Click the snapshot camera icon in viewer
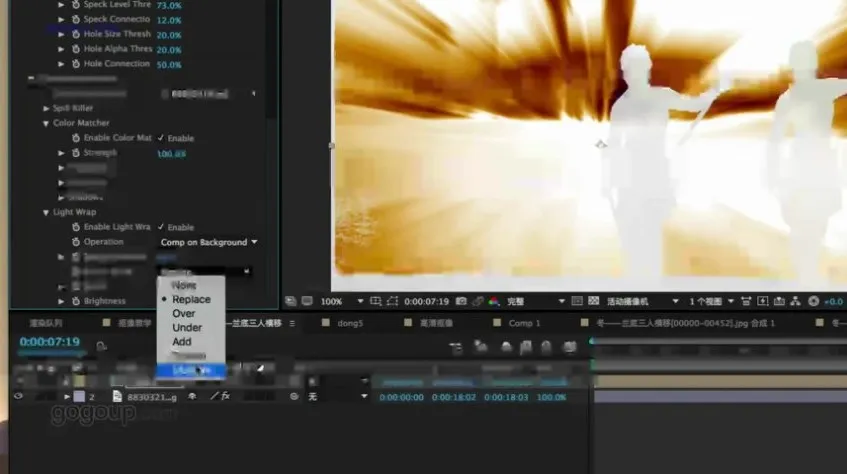 [460, 301]
